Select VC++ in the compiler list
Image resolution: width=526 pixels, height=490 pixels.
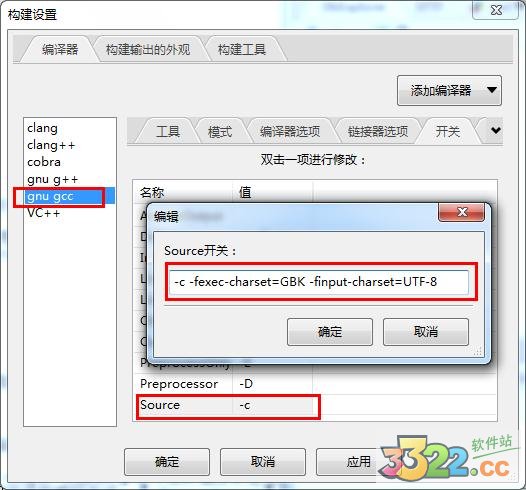(44, 213)
